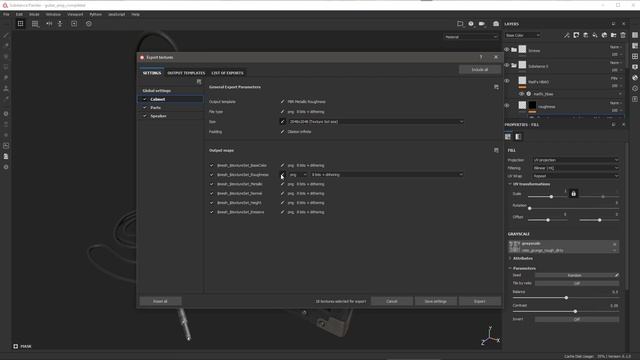The width and height of the screenshot is (640, 360).
Task: Uncheck the Metallic output map checkbox
Action: pyautogui.click(x=211, y=184)
